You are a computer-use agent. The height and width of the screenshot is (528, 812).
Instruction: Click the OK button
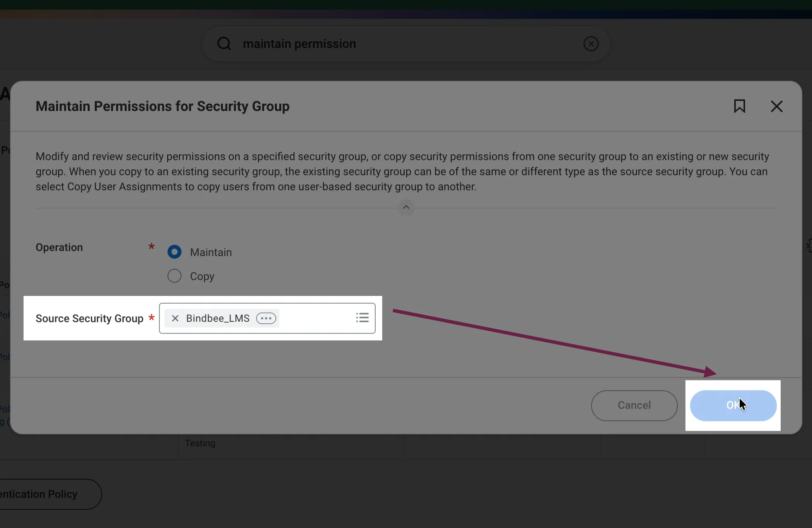click(733, 405)
